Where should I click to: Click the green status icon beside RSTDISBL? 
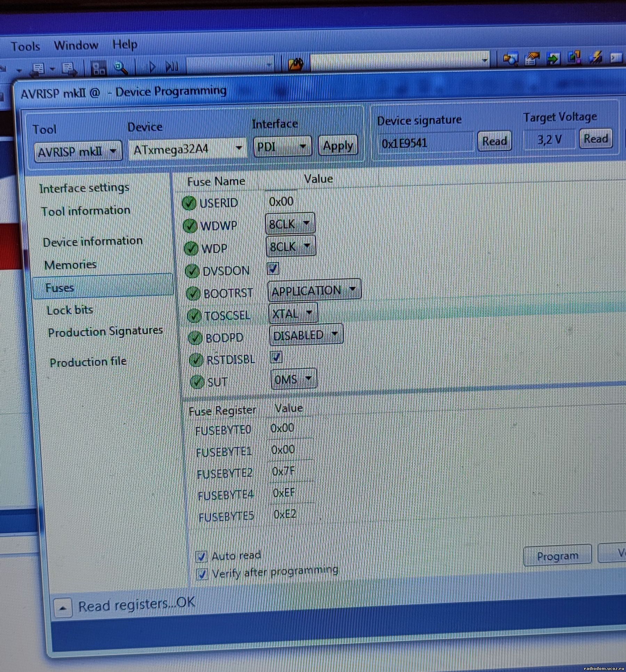pos(196,360)
